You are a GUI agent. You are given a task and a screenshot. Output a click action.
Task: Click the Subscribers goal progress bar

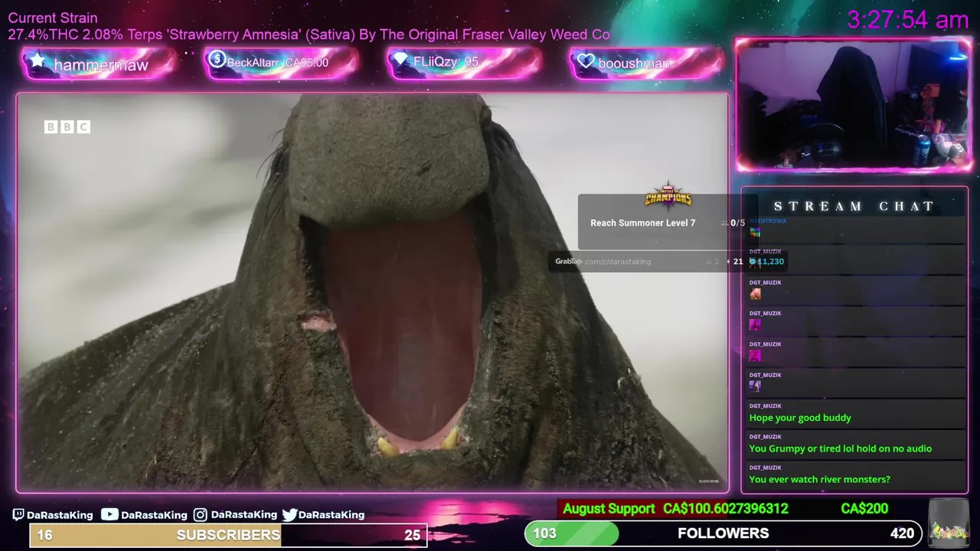pos(228,535)
